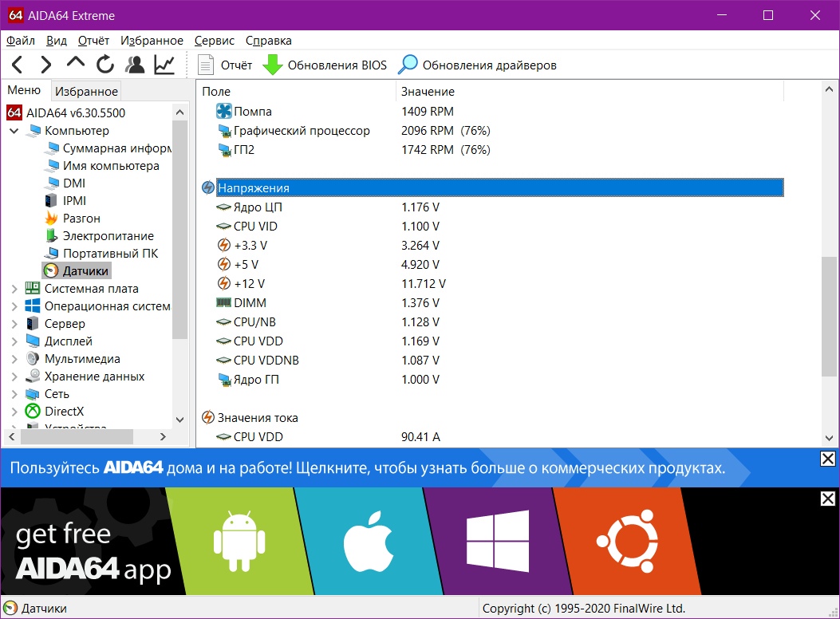Open the Сервис menu
Viewport: 840px width, 619px height.
click(x=215, y=41)
